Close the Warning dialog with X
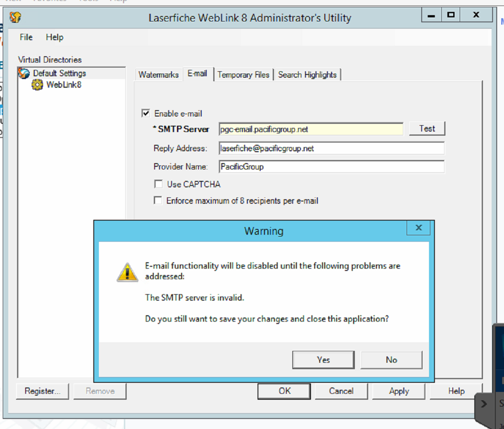 tap(418, 228)
